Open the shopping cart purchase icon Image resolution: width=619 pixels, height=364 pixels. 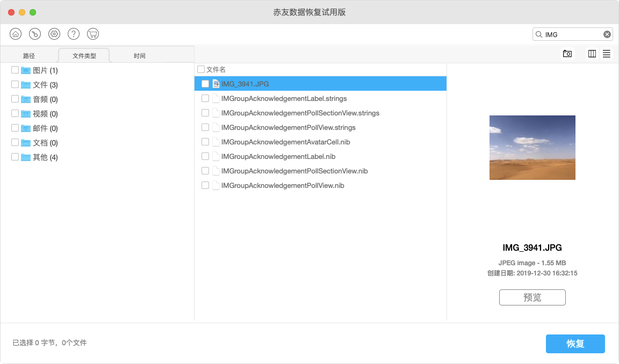(x=93, y=34)
